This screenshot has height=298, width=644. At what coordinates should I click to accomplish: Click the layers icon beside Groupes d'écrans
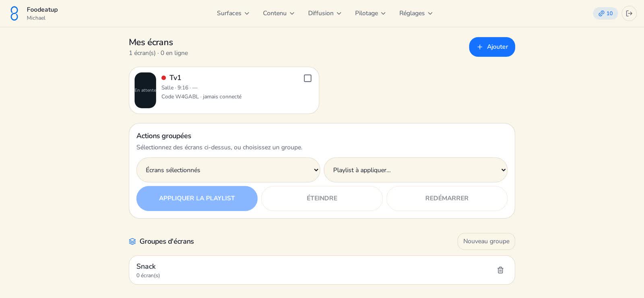coord(132,242)
